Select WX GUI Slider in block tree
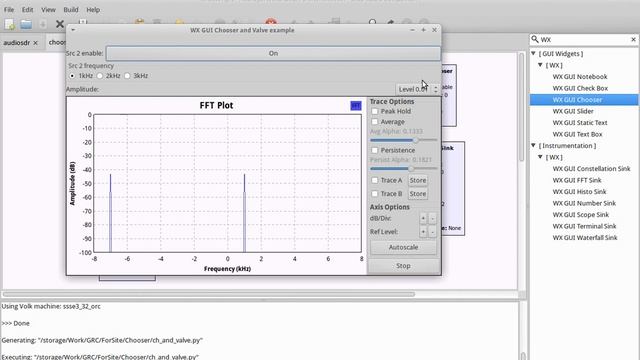640x360 pixels. [x=573, y=111]
